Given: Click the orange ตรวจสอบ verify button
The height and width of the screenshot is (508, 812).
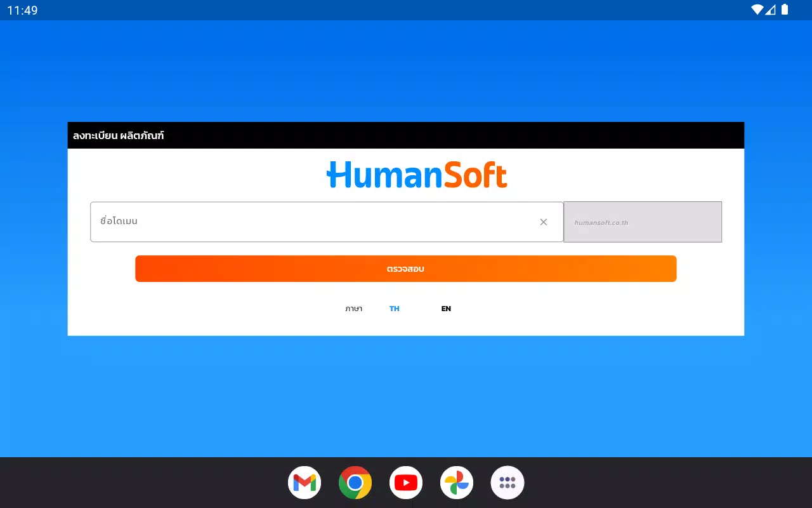Looking at the screenshot, I should click(406, 269).
